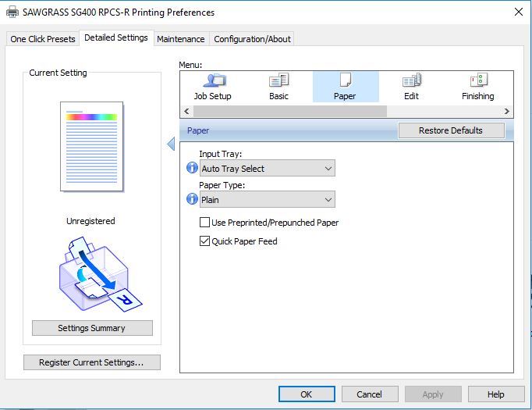Open Help for printing preferences

[x=496, y=394]
